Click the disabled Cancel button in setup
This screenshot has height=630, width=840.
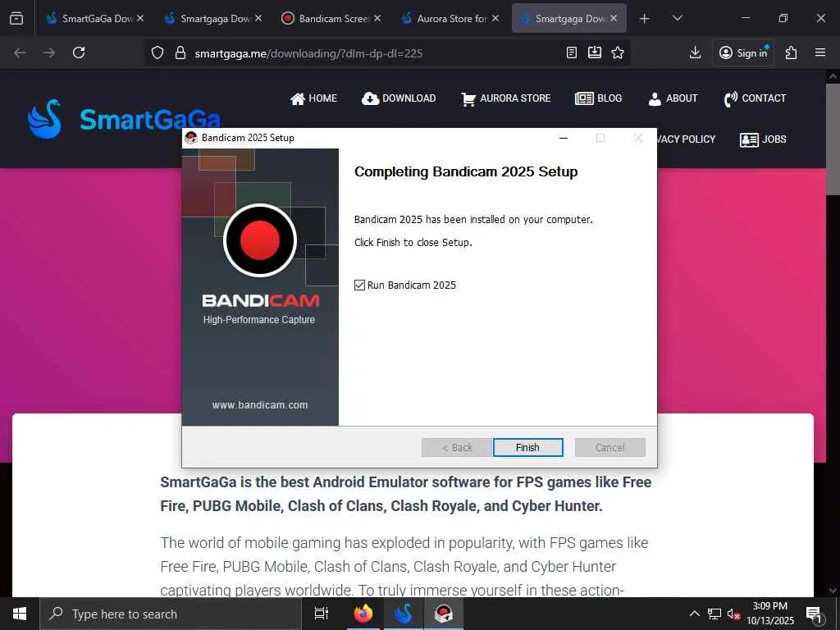click(x=609, y=447)
